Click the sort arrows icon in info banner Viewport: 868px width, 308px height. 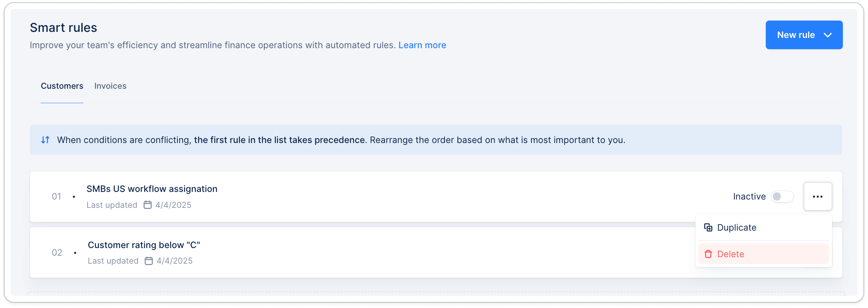pyautogui.click(x=45, y=140)
